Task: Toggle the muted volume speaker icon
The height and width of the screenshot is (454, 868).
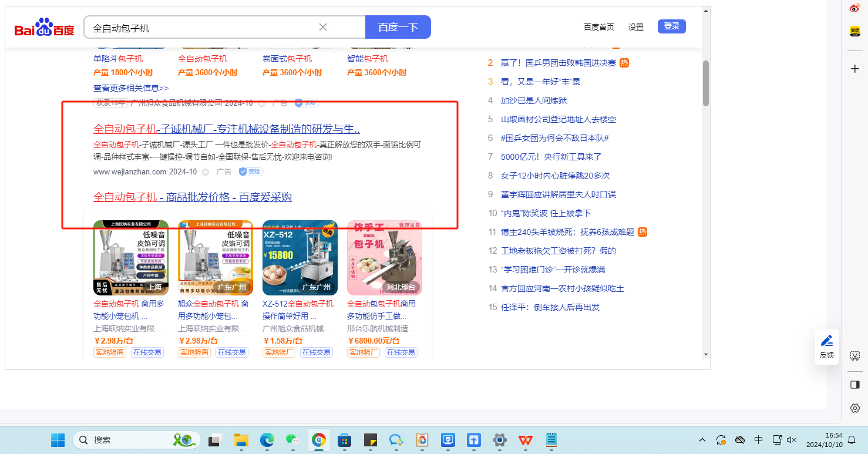Action: pos(791,439)
